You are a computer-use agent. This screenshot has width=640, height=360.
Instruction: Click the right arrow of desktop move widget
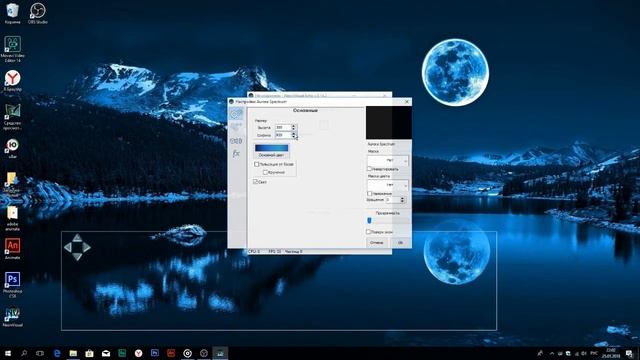(87, 247)
